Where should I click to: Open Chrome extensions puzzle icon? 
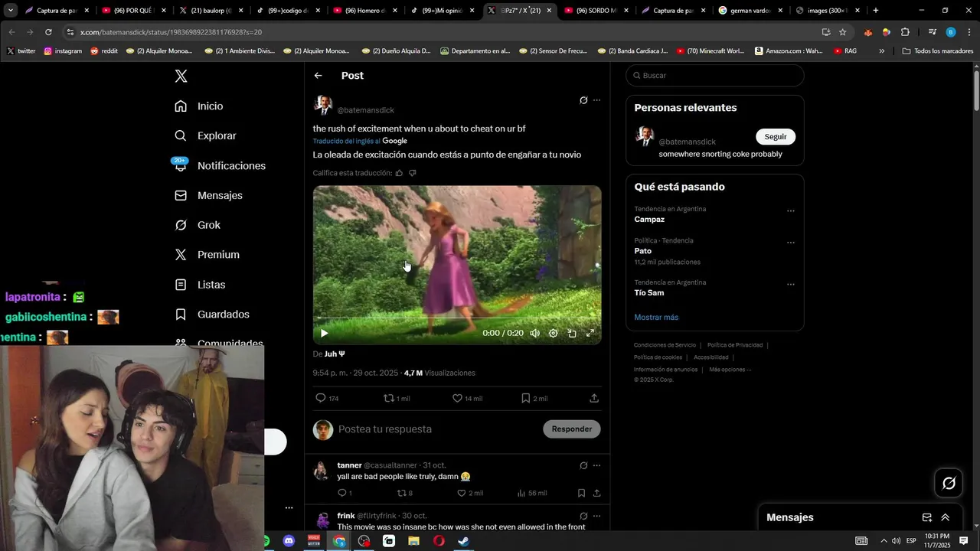click(x=905, y=32)
